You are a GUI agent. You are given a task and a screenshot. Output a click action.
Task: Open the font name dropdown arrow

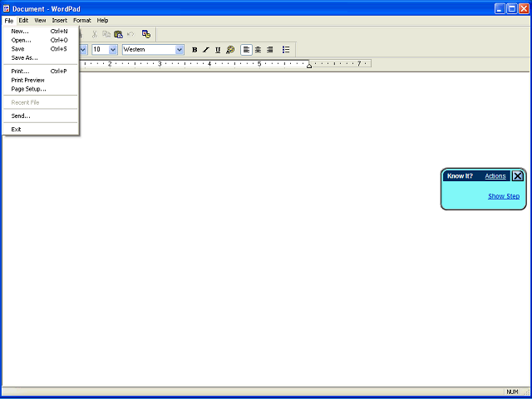point(83,50)
